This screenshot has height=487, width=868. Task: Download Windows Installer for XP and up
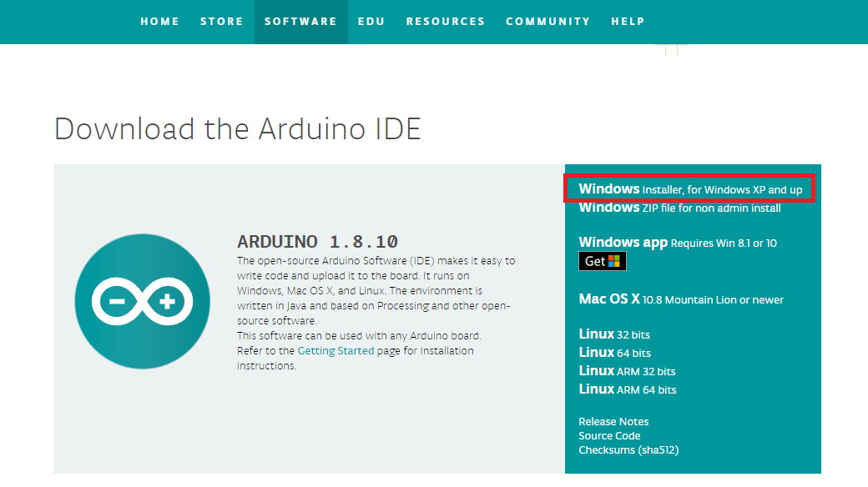(x=690, y=188)
